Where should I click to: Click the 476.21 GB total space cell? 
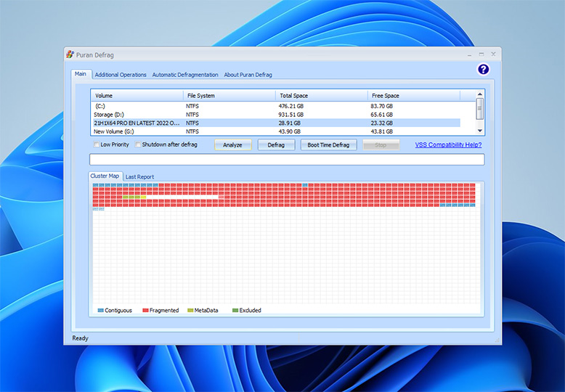tap(290, 106)
